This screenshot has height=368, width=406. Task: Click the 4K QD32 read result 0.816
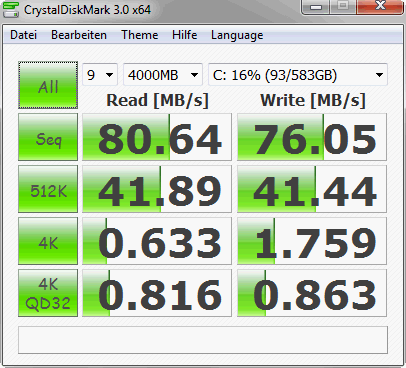pos(157,293)
